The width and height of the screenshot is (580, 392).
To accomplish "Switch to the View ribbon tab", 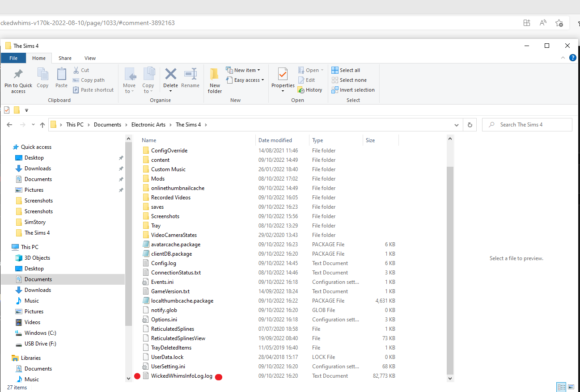I will tap(90, 58).
